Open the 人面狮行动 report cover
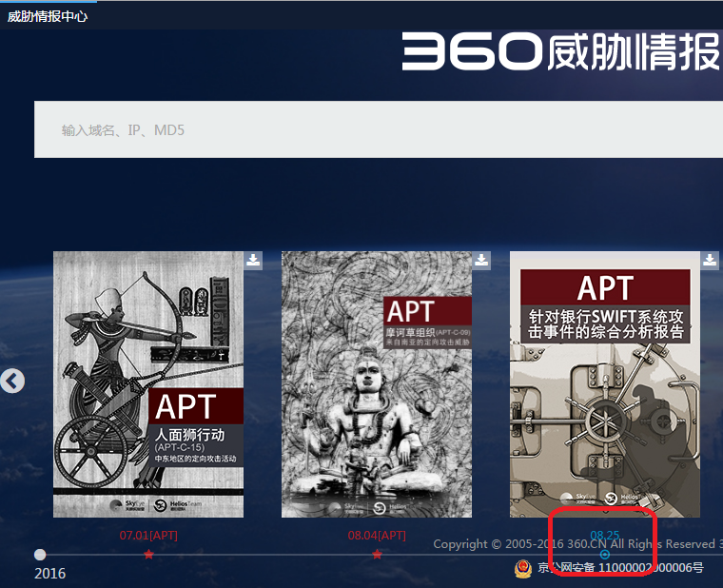 [x=148, y=384]
